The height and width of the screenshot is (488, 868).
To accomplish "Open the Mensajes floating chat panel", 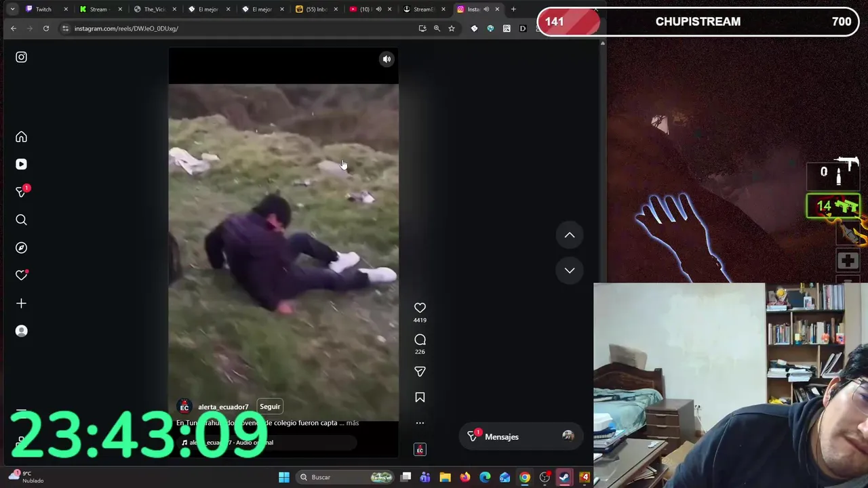I will tap(521, 436).
